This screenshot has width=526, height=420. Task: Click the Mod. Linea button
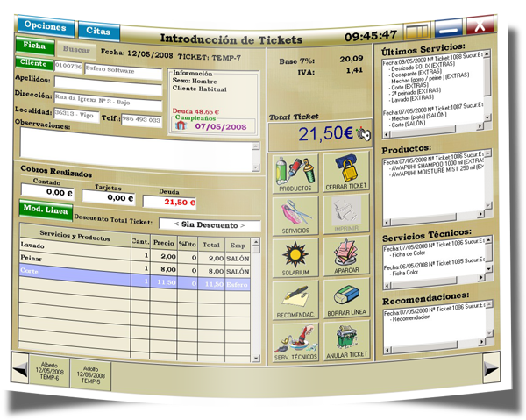point(46,210)
